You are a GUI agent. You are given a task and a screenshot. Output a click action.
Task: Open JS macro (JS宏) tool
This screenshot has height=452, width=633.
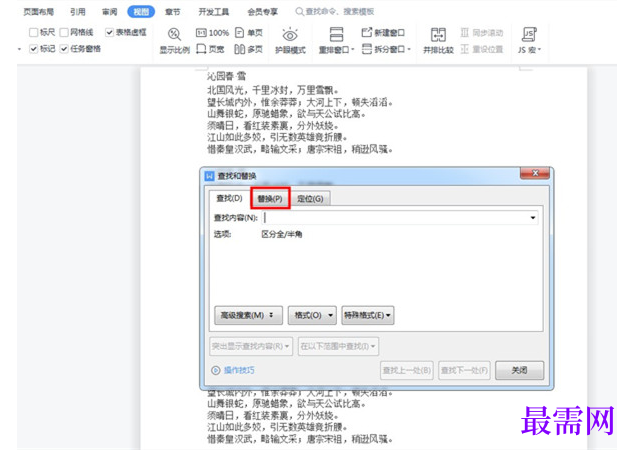(x=528, y=41)
